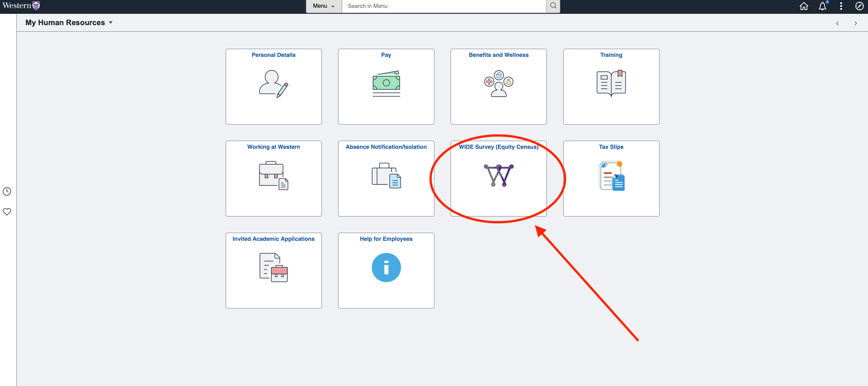This screenshot has height=386, width=868.
Task: Click the Pay banknote icon
Action: [x=386, y=84]
